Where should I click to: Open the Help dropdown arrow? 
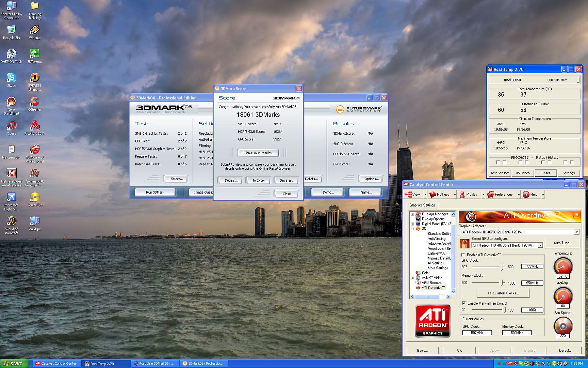tap(543, 195)
